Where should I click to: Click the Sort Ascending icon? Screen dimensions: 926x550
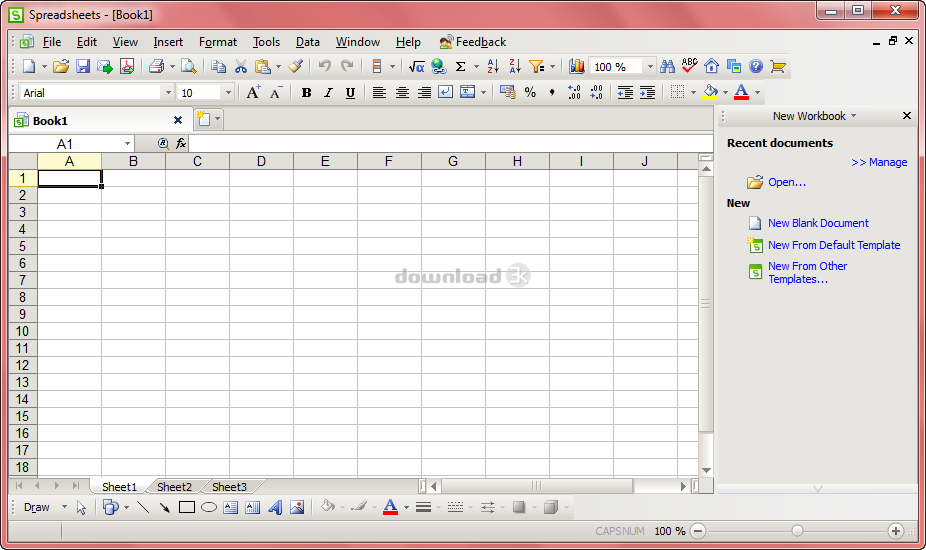coord(493,67)
